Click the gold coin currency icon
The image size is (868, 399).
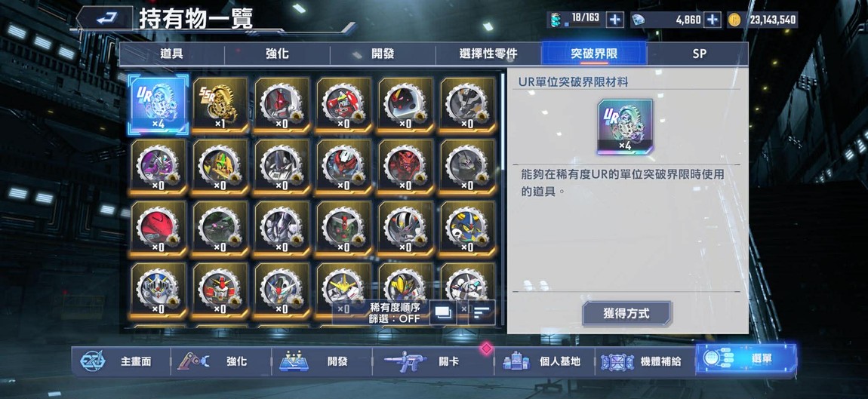pos(734,20)
